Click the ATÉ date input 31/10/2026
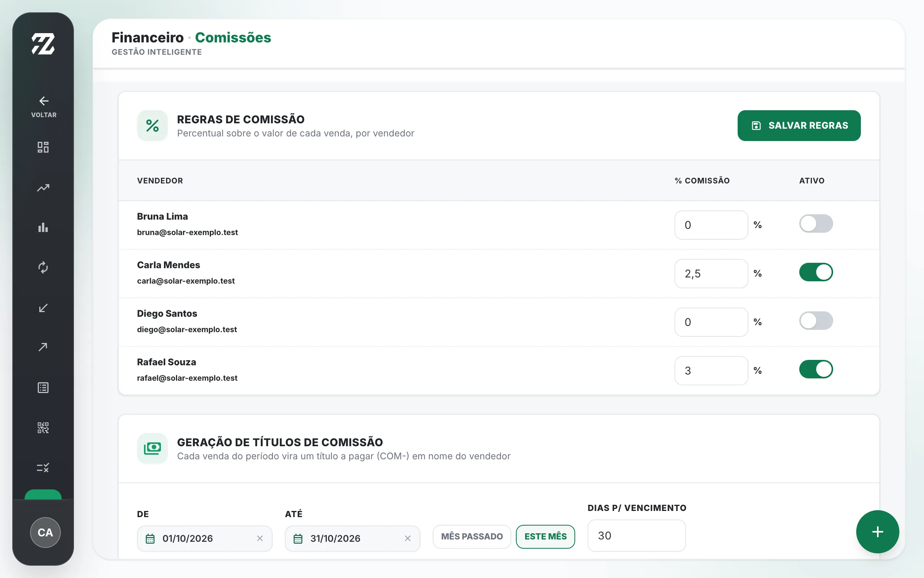Viewport: 924px width, 578px height. (352, 539)
